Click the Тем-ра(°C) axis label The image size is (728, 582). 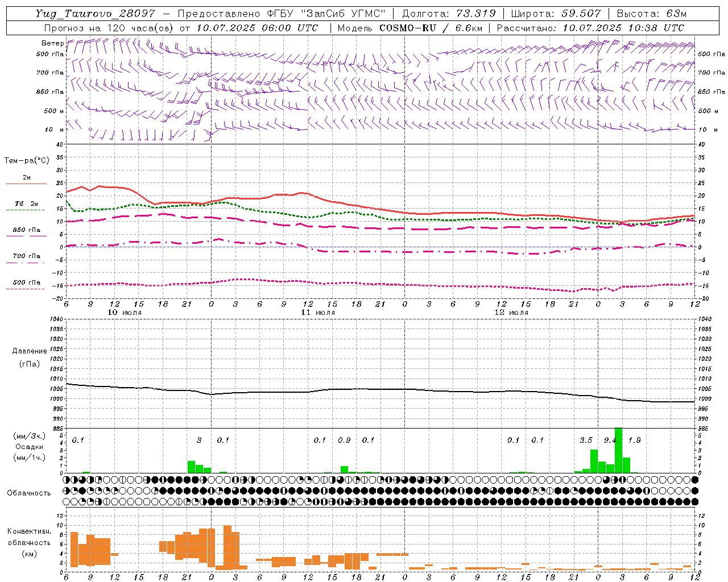tap(27, 161)
